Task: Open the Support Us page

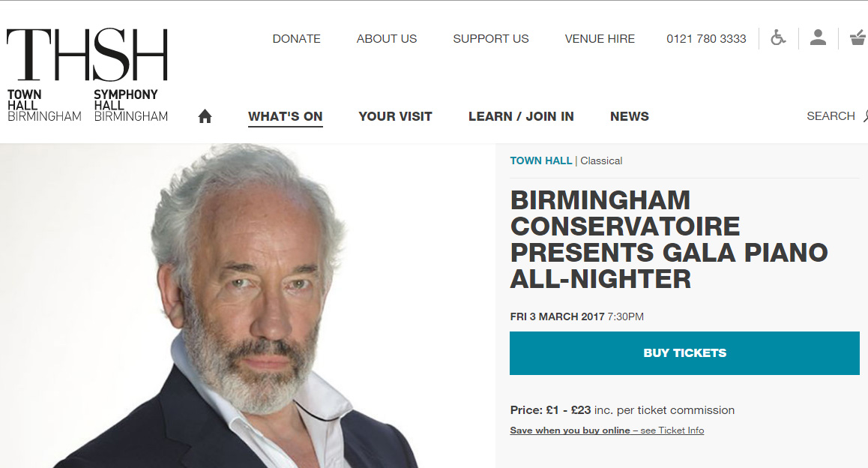Action: coord(490,39)
